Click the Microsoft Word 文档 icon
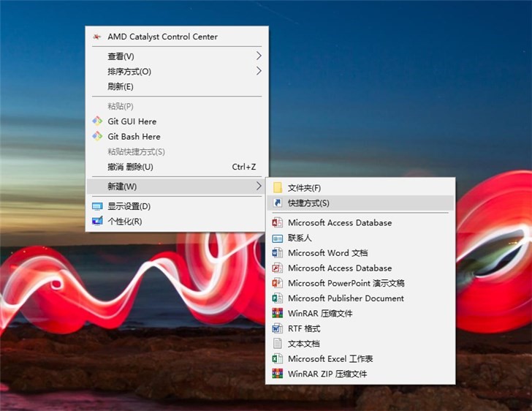Screen dimensions: 532x411 pos(277,253)
